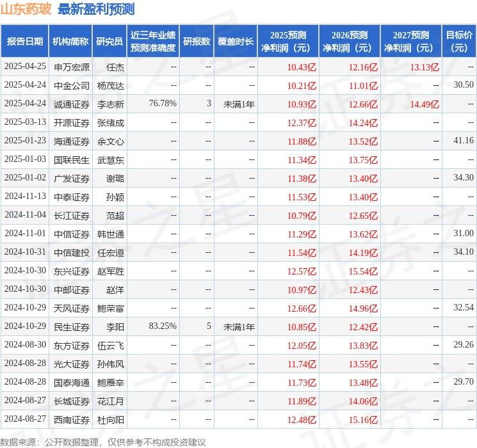The image size is (477, 448).
Task: Click the 14.49亿 forecast value
Action: pyautogui.click(x=424, y=104)
